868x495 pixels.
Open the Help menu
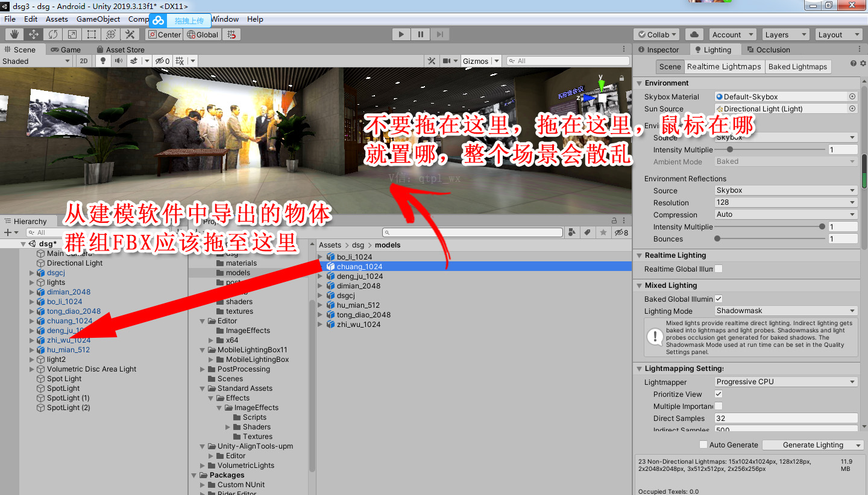(x=255, y=19)
